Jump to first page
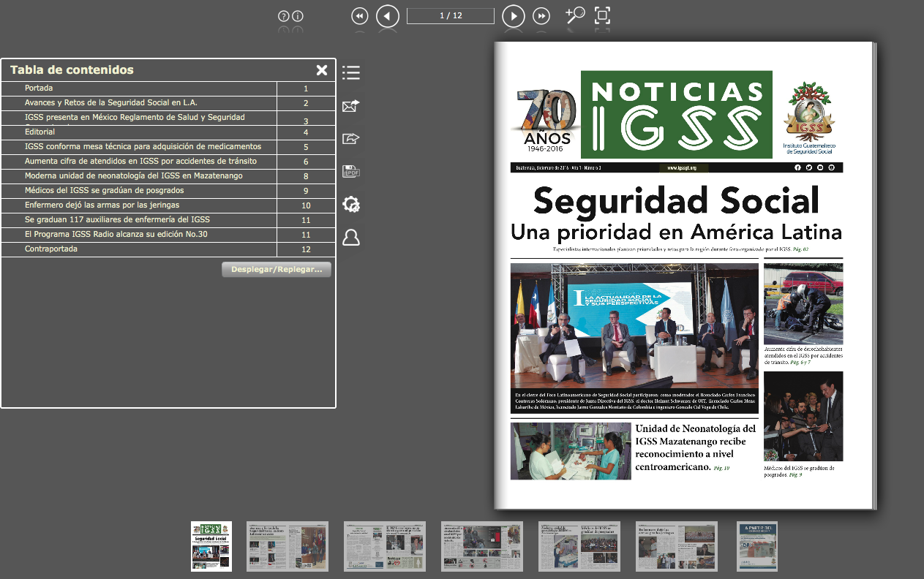The width and height of the screenshot is (924, 579). (x=359, y=16)
